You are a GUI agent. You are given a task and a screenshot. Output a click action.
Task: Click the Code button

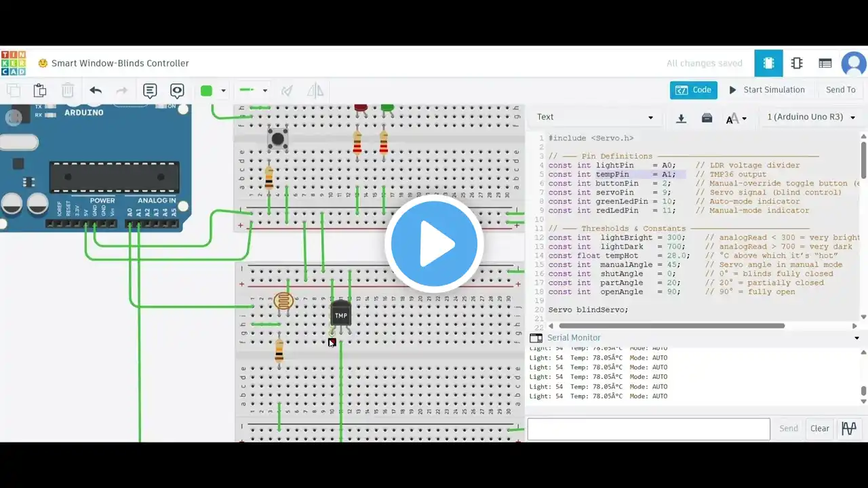(x=694, y=90)
